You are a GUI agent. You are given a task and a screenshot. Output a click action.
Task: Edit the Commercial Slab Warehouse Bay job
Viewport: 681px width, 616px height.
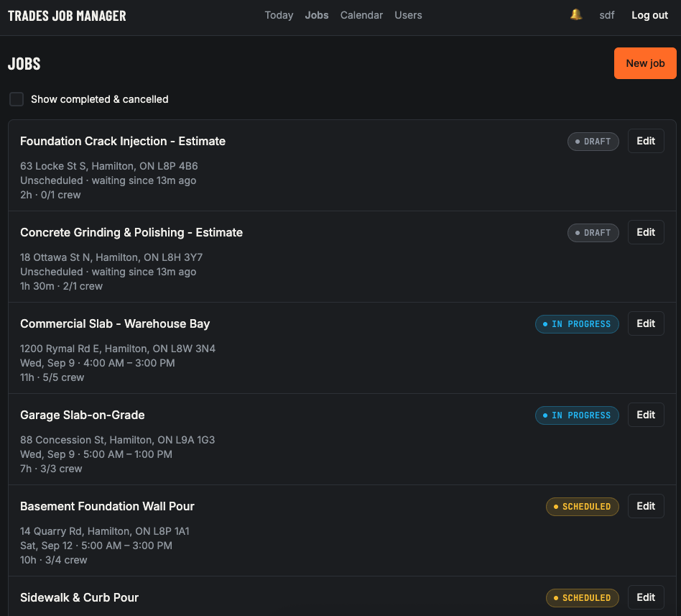[645, 323]
